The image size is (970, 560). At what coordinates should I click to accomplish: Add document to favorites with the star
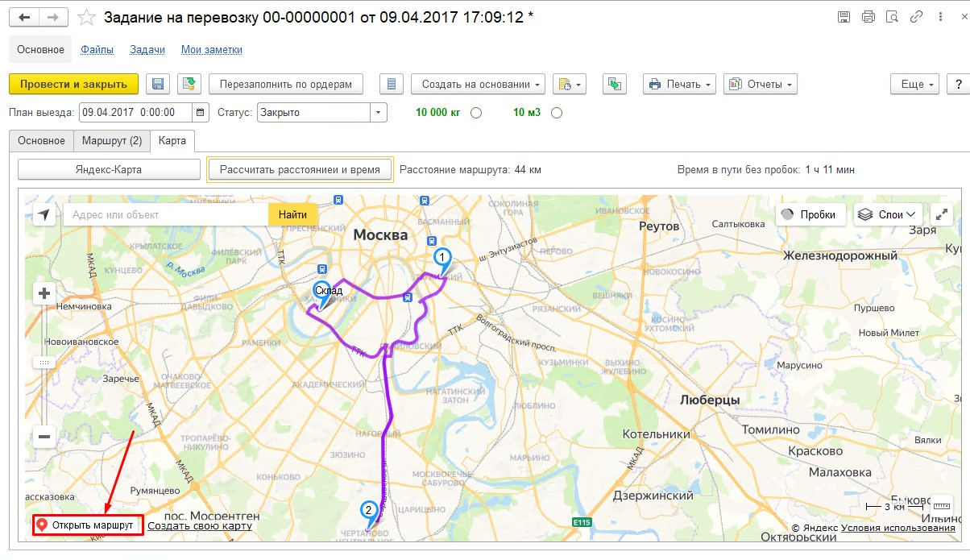tap(86, 17)
